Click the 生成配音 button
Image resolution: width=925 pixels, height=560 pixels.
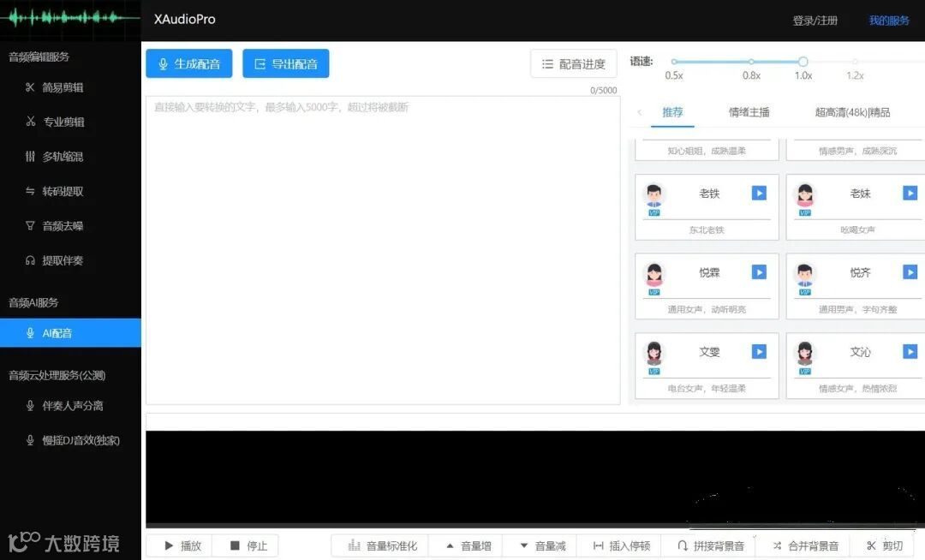pos(188,63)
